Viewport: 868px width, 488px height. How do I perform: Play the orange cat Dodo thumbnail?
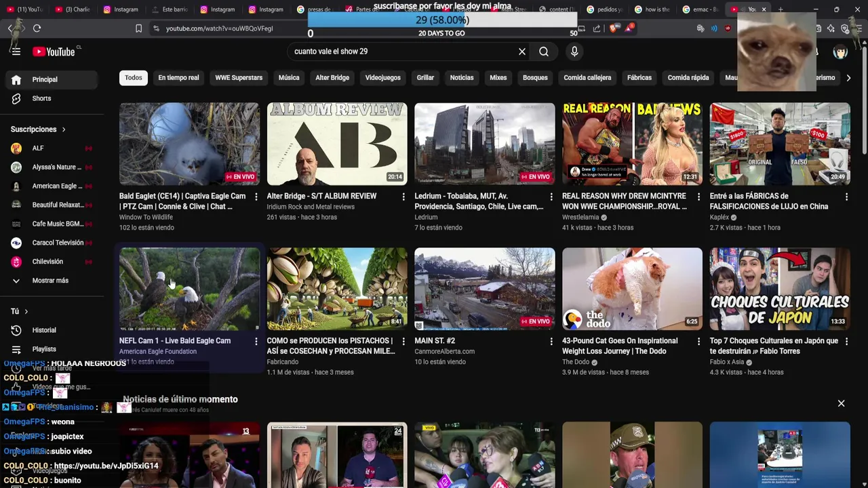[632, 289]
